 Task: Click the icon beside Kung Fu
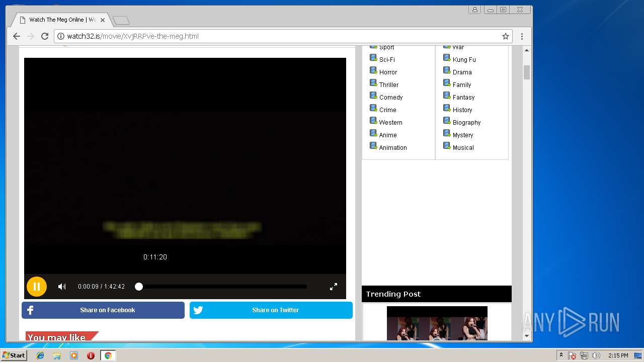(x=447, y=58)
